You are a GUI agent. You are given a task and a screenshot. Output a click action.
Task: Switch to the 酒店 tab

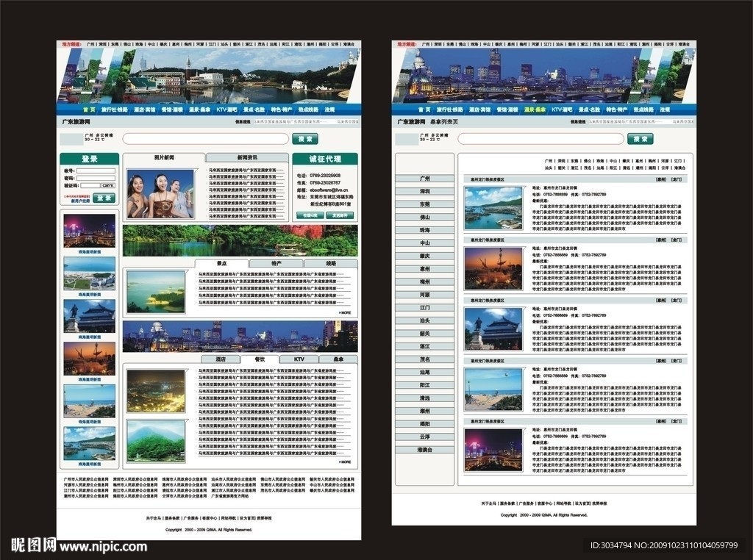tap(221, 359)
